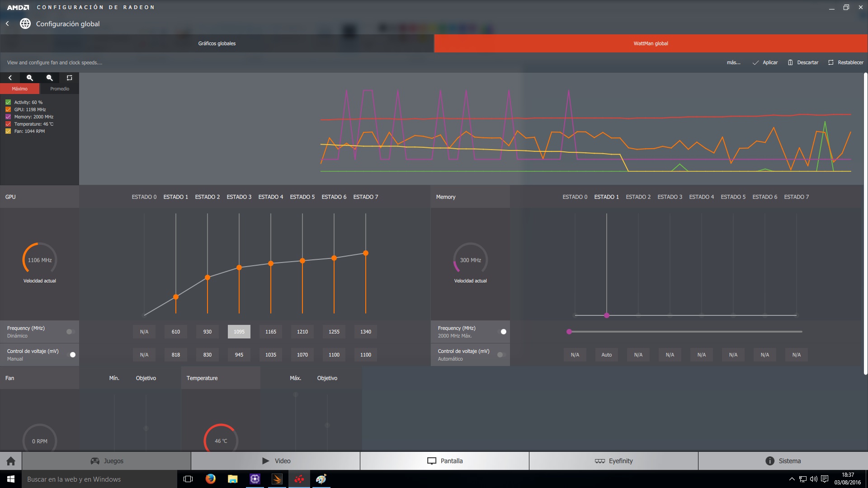Select GPU frequency box 610
The width and height of the screenshot is (868, 488).
(x=176, y=332)
